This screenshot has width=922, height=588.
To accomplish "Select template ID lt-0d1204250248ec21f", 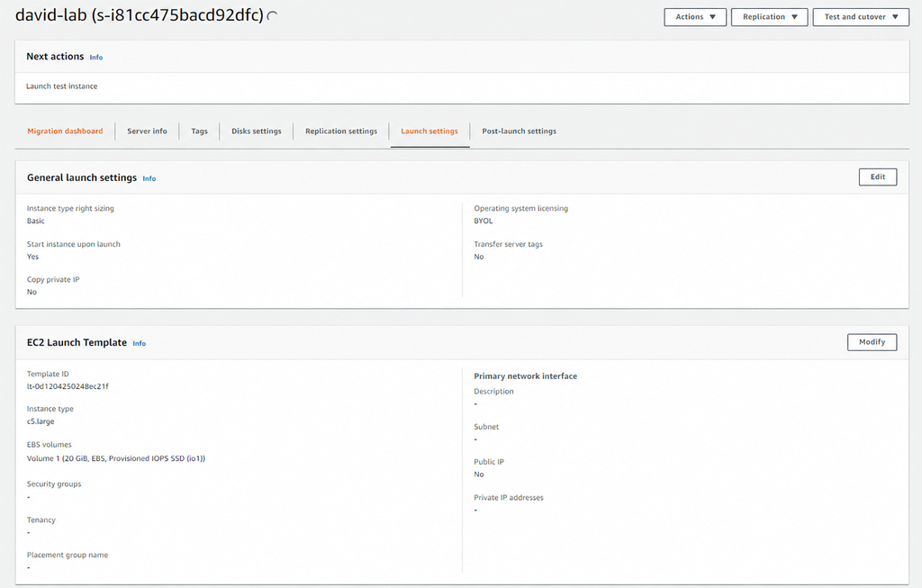I will (68, 386).
